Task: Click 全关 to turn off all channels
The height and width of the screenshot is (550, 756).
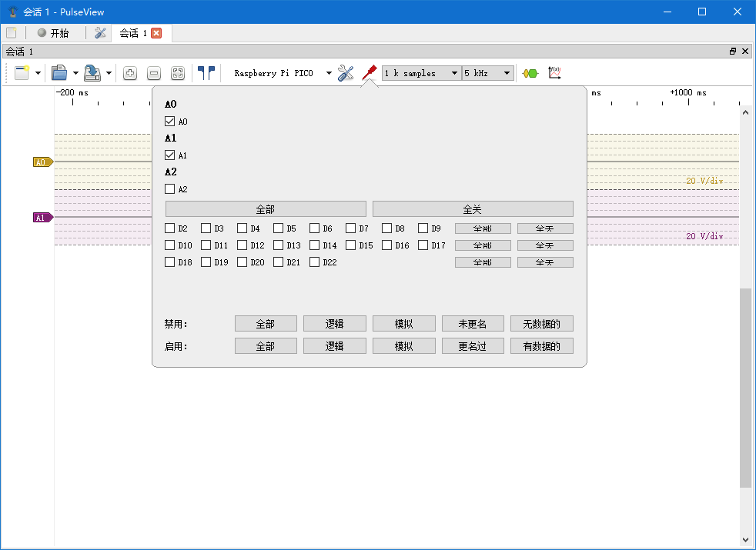Action: pos(473,208)
